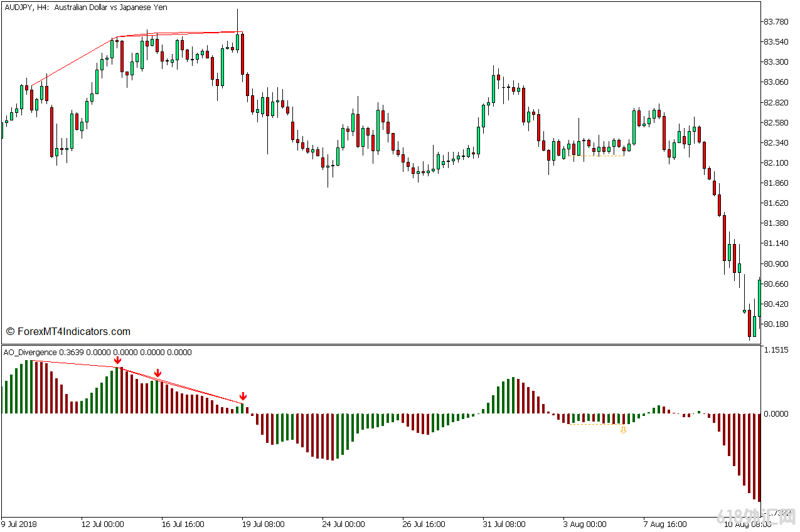
Task: Select the orange dashed line in indicator panel
Action: (593, 425)
